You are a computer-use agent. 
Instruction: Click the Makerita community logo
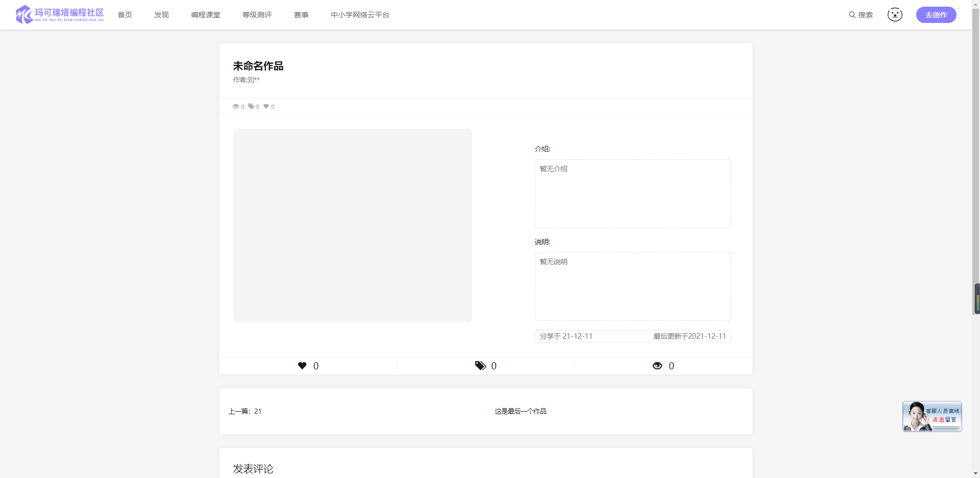[60, 15]
